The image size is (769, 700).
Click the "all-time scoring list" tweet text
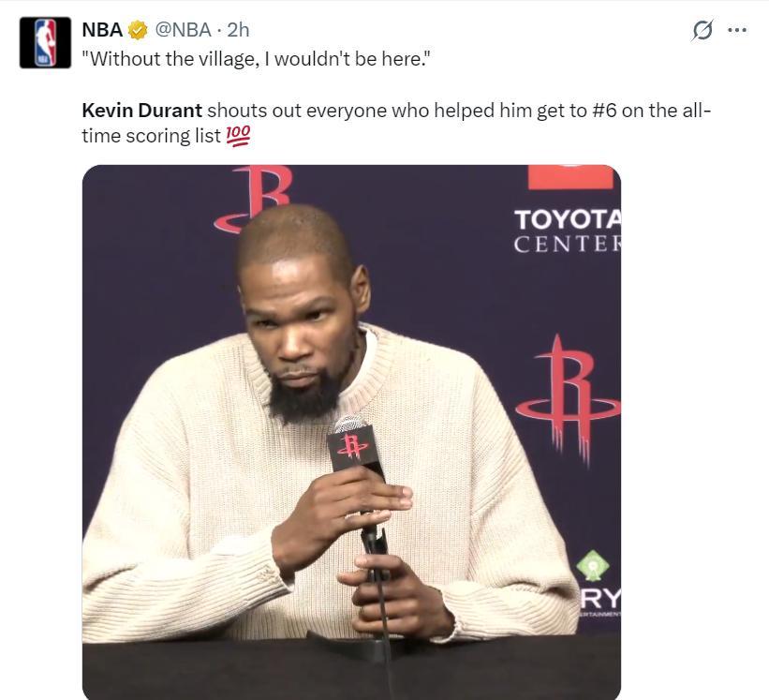click(x=396, y=123)
